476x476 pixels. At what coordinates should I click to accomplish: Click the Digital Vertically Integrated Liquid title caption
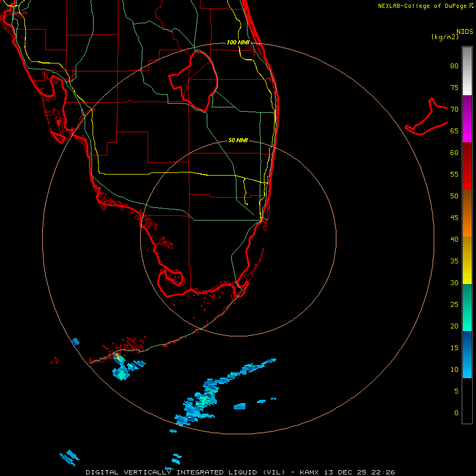(x=185, y=472)
